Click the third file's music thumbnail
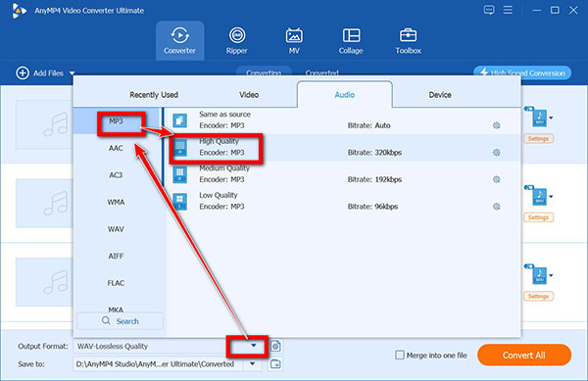The image size is (588, 381). pos(44,282)
